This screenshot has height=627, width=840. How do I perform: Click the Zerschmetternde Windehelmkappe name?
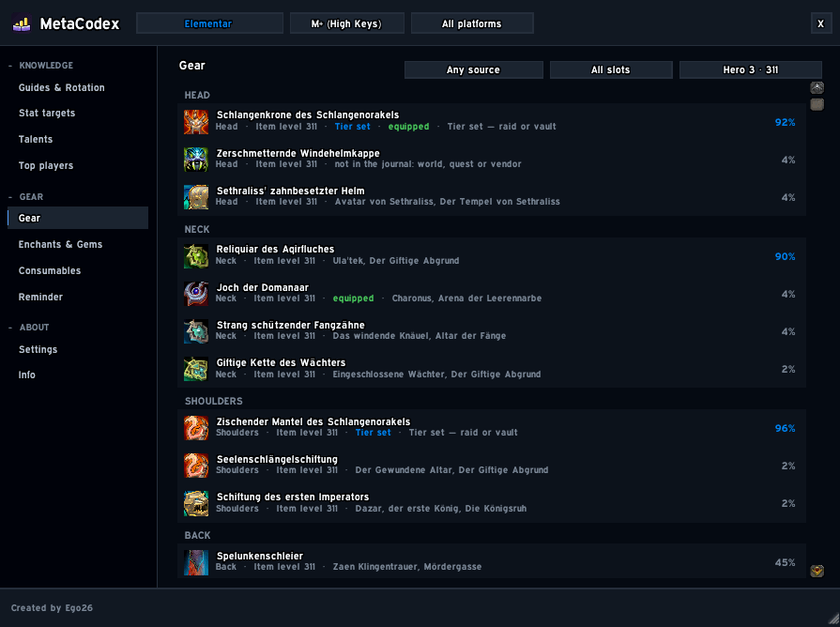pos(298,153)
